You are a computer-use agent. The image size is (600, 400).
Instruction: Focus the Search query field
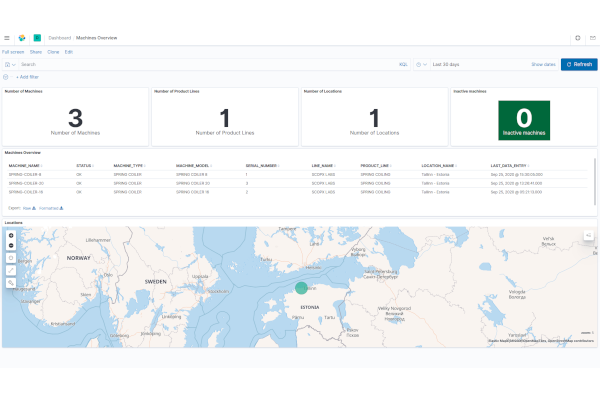tap(207, 65)
